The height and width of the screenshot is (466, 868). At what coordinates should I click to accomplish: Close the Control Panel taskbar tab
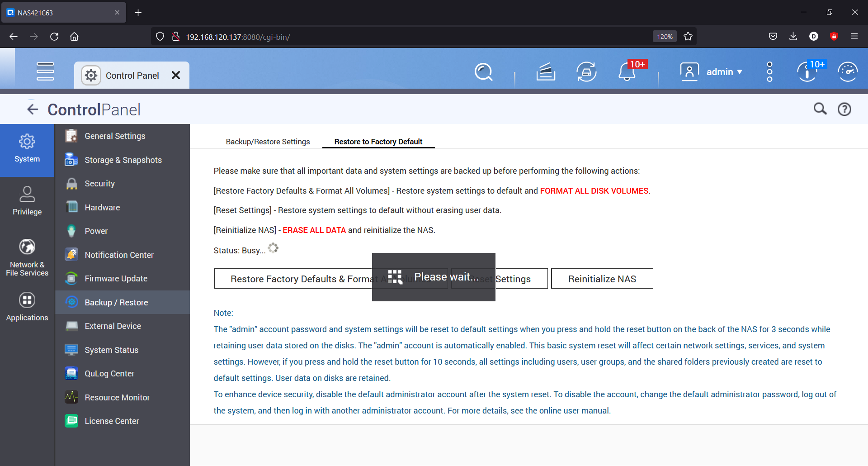176,75
